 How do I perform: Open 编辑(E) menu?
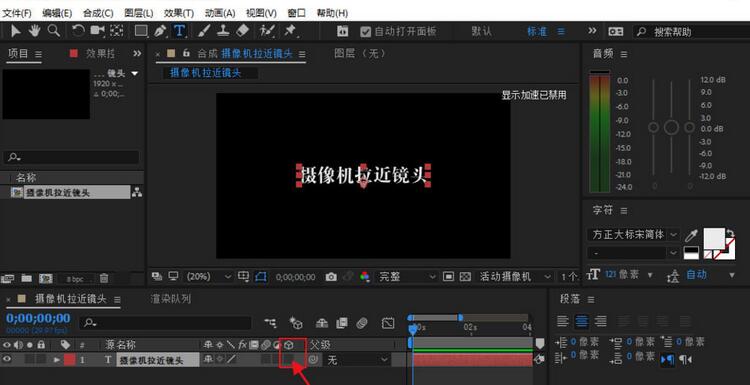57,13
